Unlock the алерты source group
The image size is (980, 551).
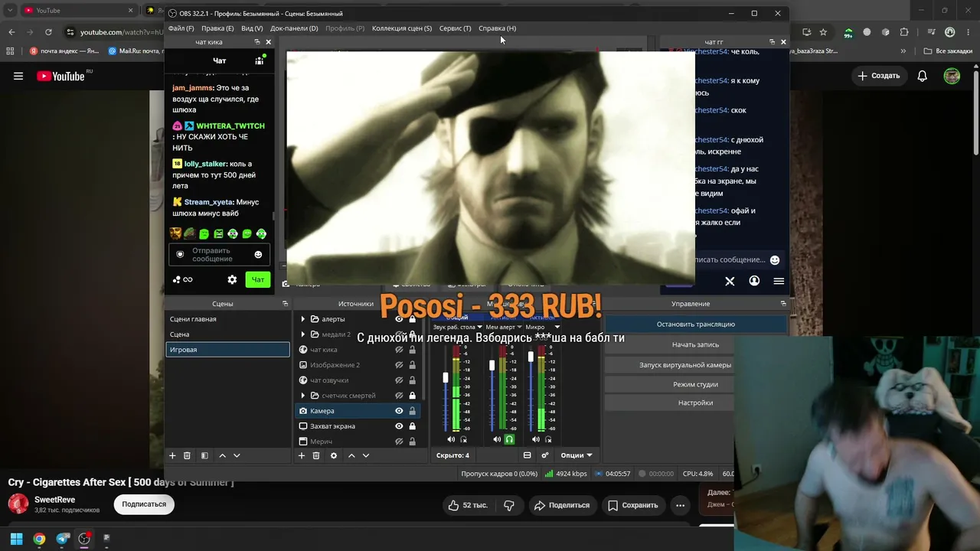[412, 319]
